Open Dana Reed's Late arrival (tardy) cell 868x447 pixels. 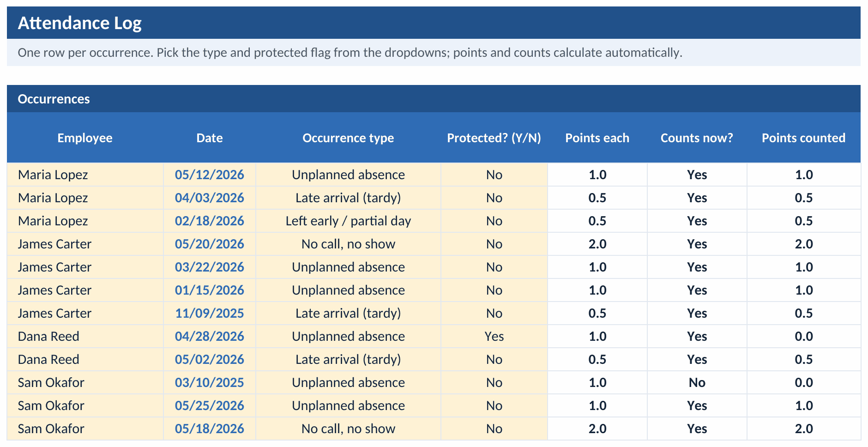[348, 359]
